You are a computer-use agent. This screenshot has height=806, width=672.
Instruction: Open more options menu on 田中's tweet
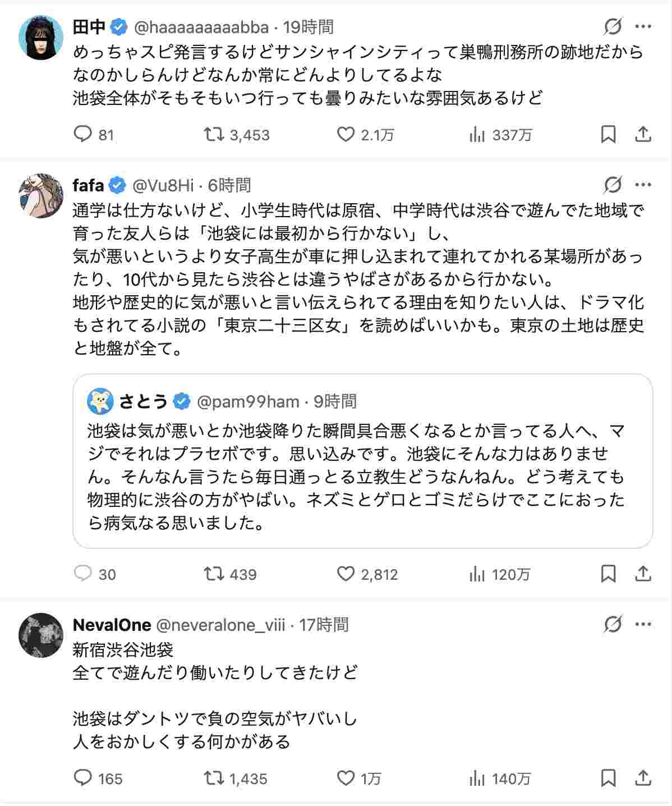(x=643, y=26)
